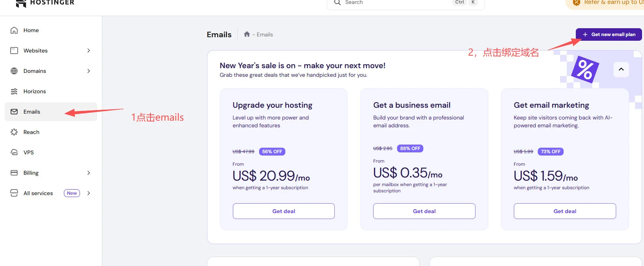The image size is (644, 266).
Task: Click the Reach sparkle icon
Action: coord(14,132)
